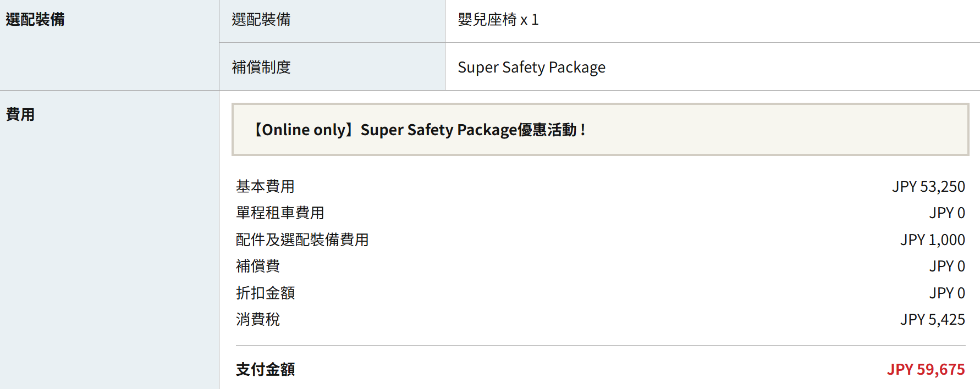Click the 嬰兒座椅 x 1 value
The height and width of the screenshot is (389, 980).
(498, 20)
